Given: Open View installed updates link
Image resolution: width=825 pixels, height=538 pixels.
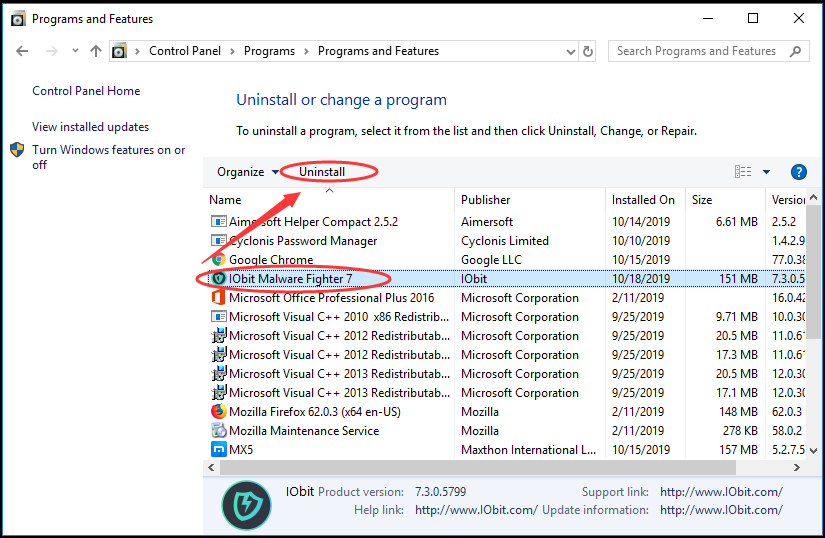Looking at the screenshot, I should [x=90, y=127].
